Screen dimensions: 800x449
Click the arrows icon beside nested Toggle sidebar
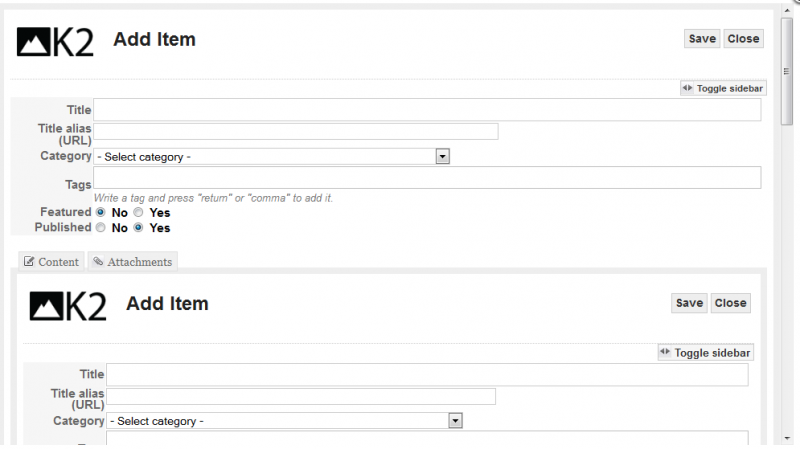(x=665, y=352)
